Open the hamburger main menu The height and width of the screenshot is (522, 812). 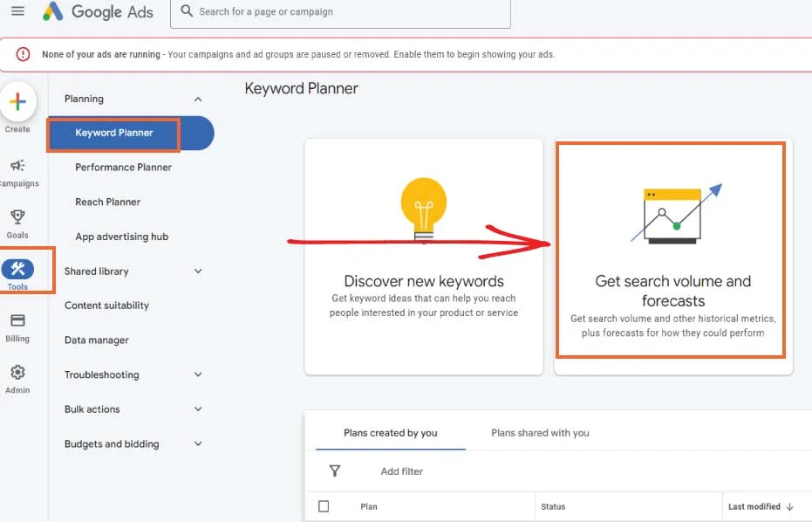point(17,10)
